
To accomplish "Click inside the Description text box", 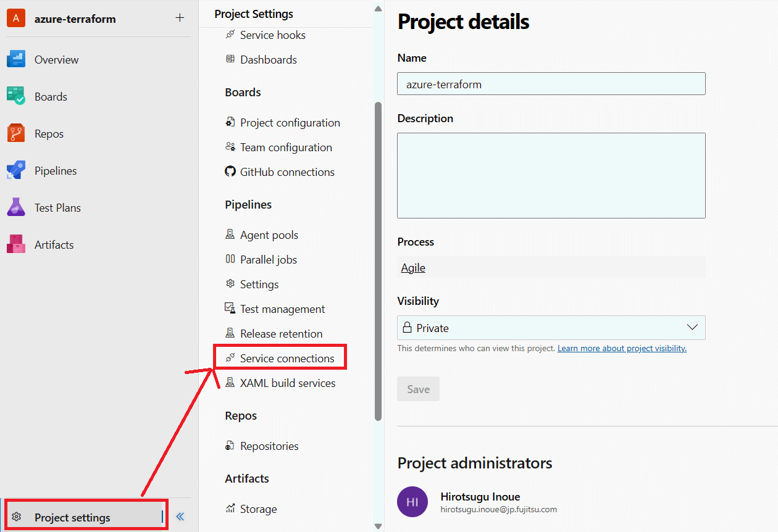I will click(551, 175).
